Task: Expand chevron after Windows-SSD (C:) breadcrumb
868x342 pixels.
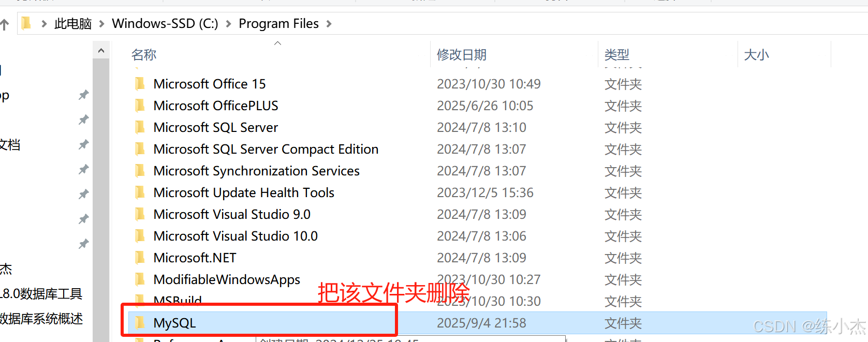Action: (228, 24)
